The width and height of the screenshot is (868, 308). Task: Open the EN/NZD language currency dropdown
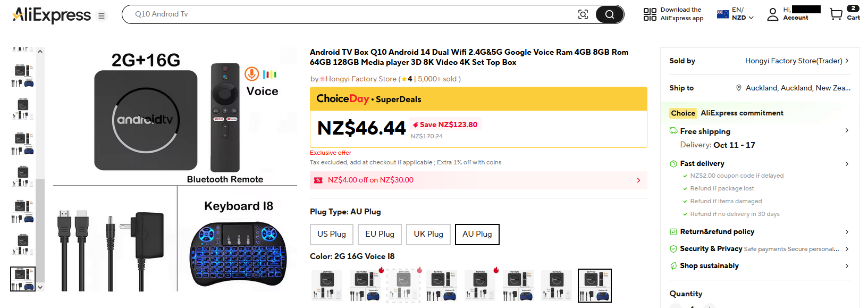736,14
